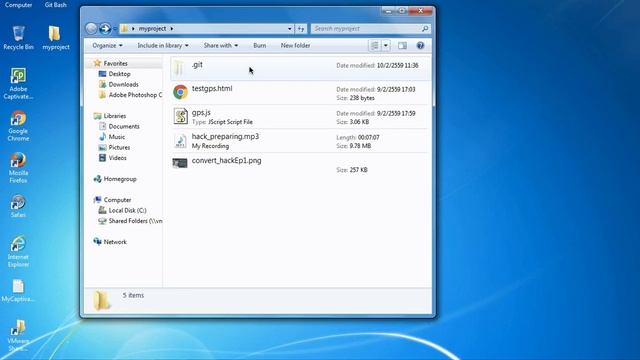
Task: Click the '5 items' status text
Action: click(133, 295)
